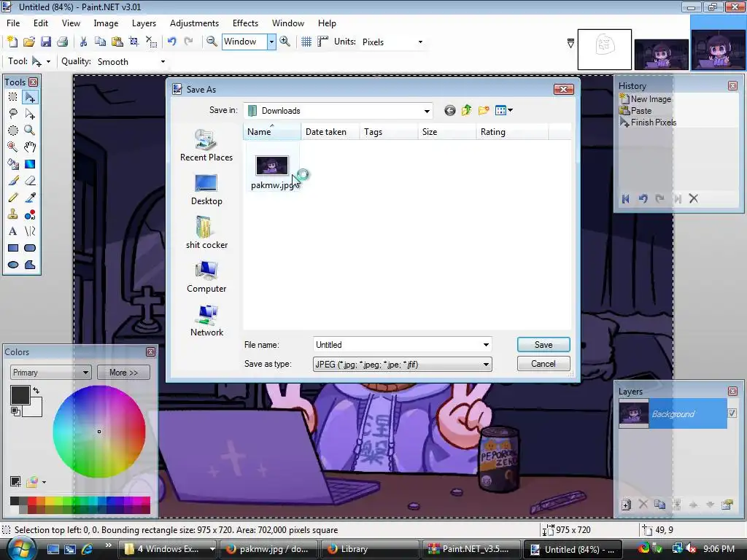The width and height of the screenshot is (747, 560).
Task: Activate the Magic Wand tool
Action: (13, 147)
